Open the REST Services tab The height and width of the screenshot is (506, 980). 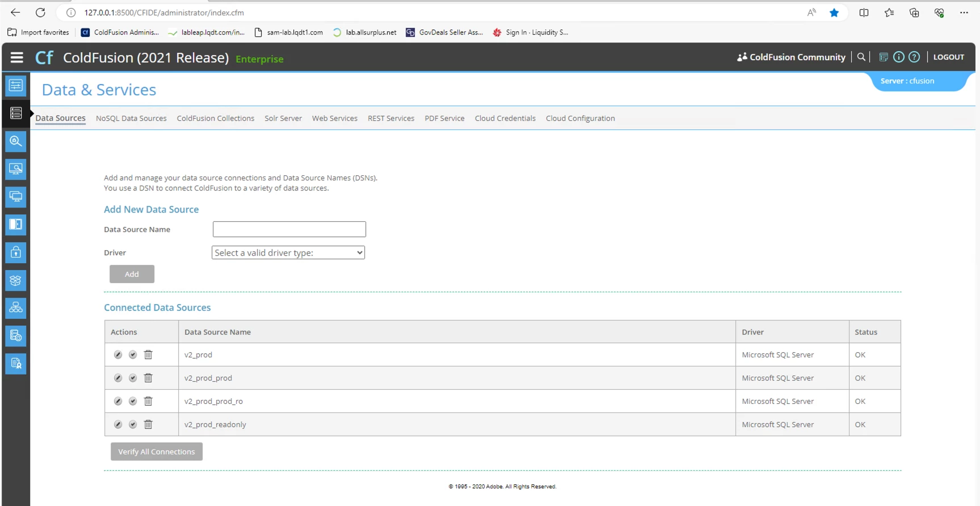coord(391,118)
